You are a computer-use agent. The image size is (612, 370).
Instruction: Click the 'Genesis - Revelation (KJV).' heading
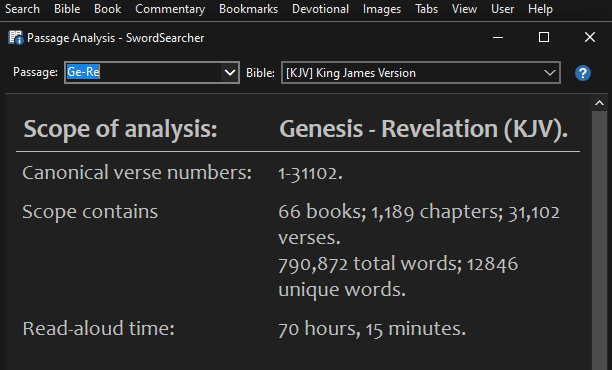pos(423,129)
